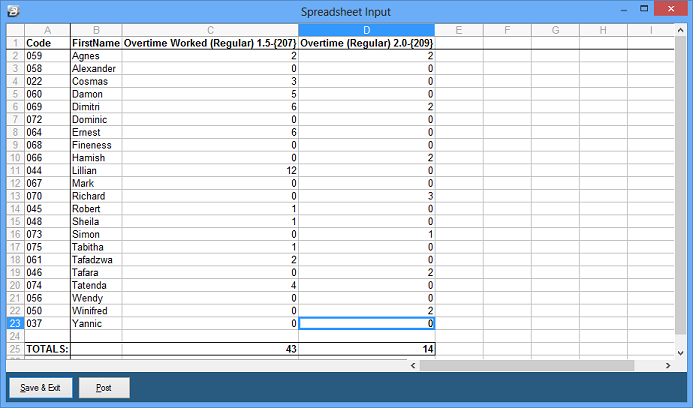Viewport: 693px width, 408px height.
Task: Select the Sheila name cell
Action: coord(96,221)
